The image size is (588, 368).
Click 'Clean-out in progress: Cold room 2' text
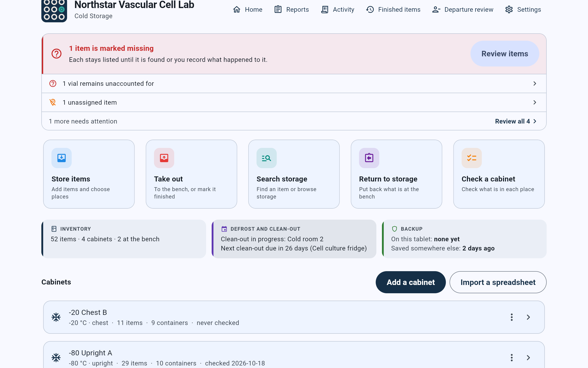(x=272, y=239)
